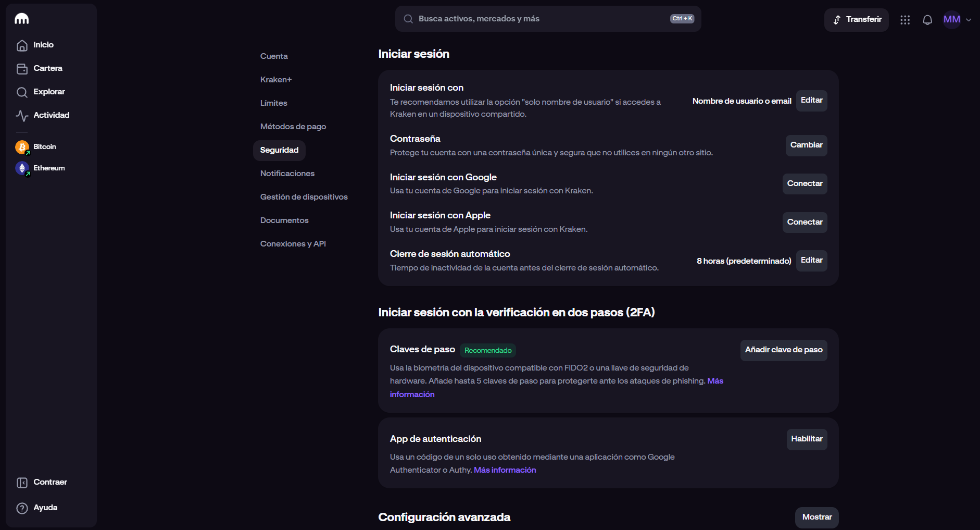Click Habilitar for App de autenticación

[807, 439]
